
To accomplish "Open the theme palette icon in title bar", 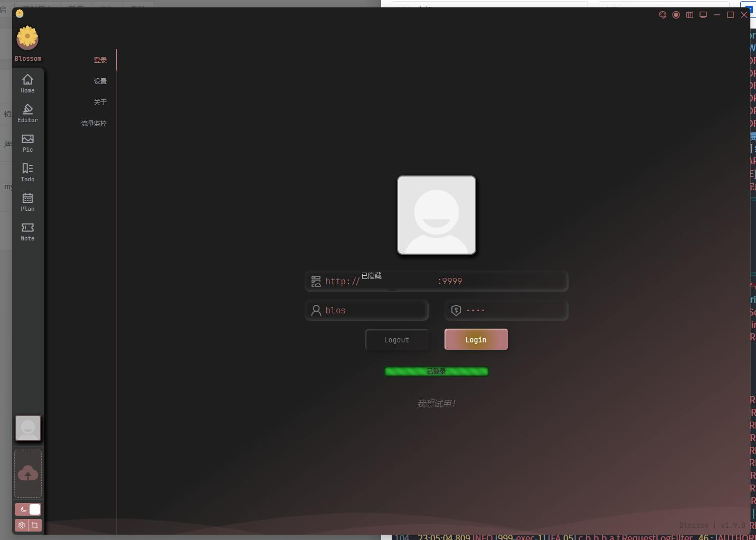I will [x=662, y=15].
